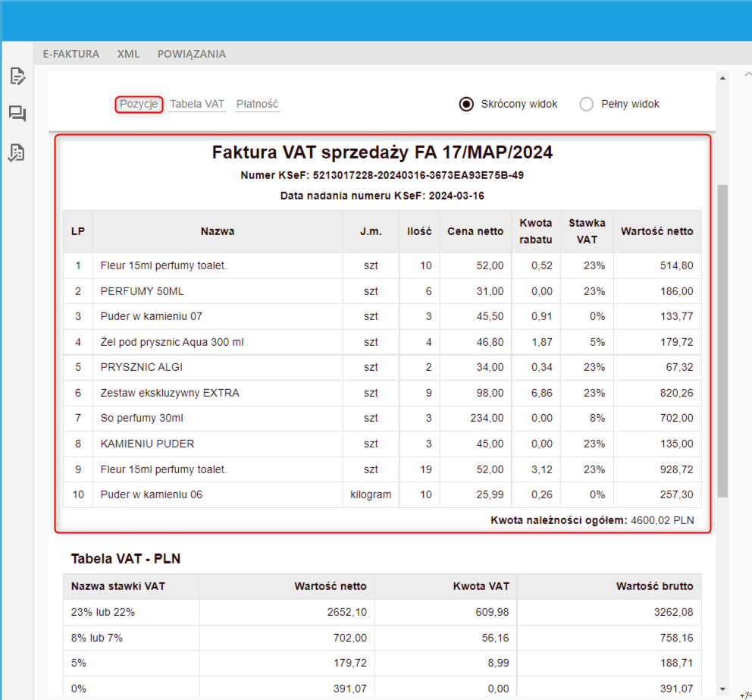Click the scrollbar down arrow

[722, 689]
